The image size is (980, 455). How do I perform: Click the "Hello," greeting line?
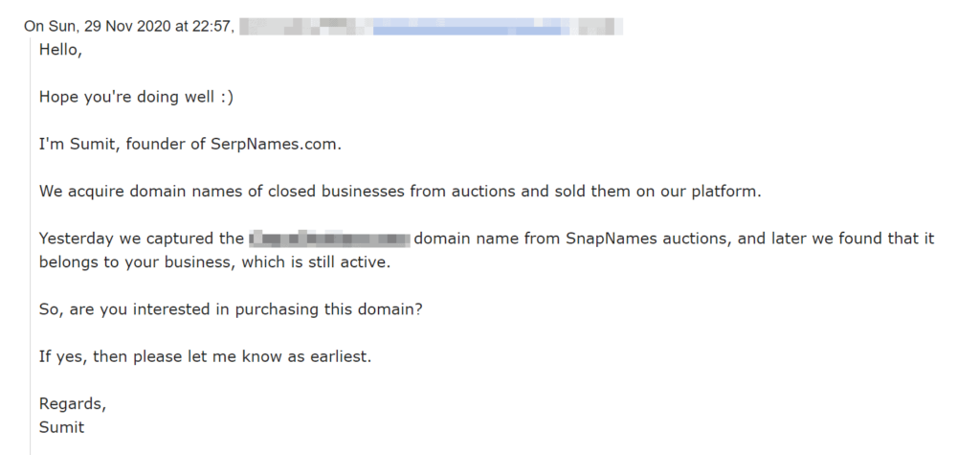pyautogui.click(x=60, y=50)
